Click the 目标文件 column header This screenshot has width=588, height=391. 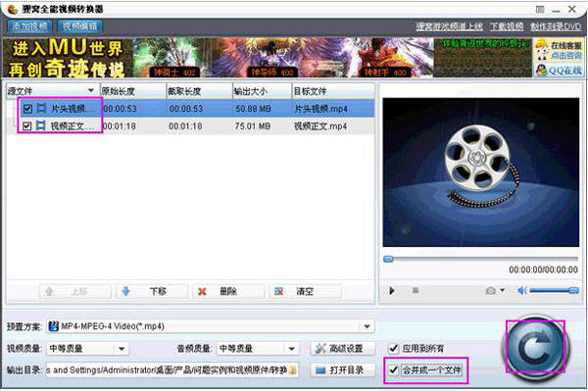point(333,91)
